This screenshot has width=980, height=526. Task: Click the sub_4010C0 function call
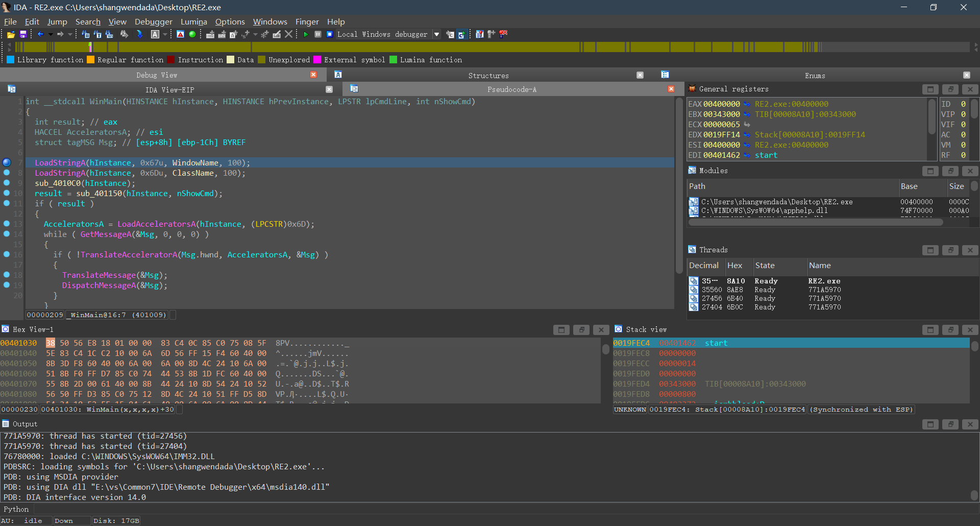[58, 183]
